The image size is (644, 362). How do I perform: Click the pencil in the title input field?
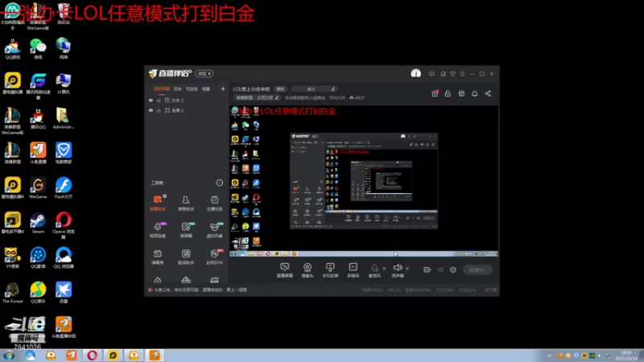point(333,88)
